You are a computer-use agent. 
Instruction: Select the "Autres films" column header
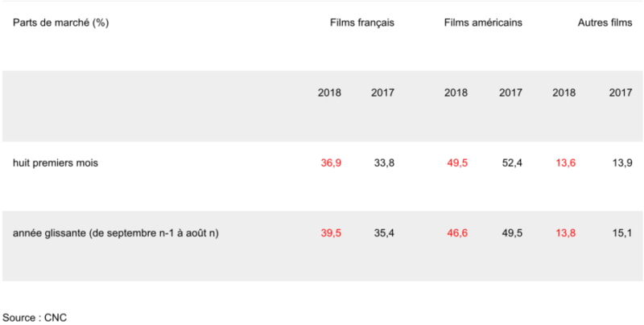click(x=605, y=23)
